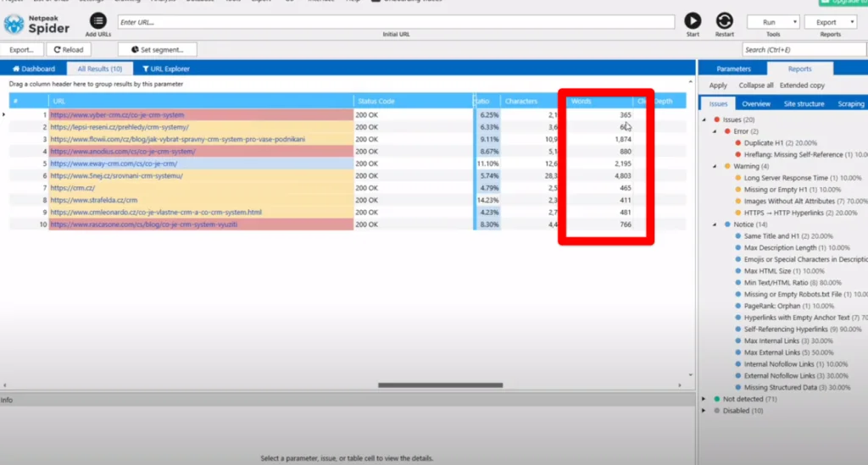This screenshot has width=868, height=465.
Task: Switch to the Parameters tab
Action: pos(733,69)
